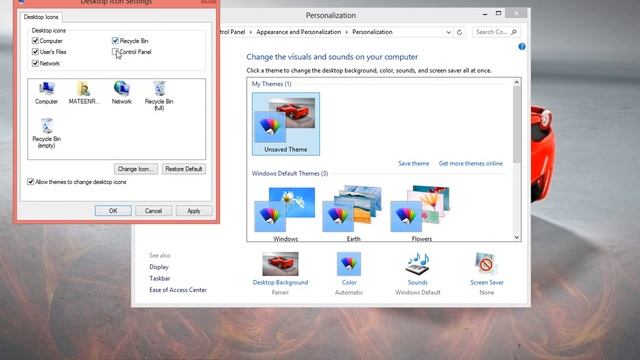Click the Change Icon button
640x360 pixels.
(x=136, y=169)
